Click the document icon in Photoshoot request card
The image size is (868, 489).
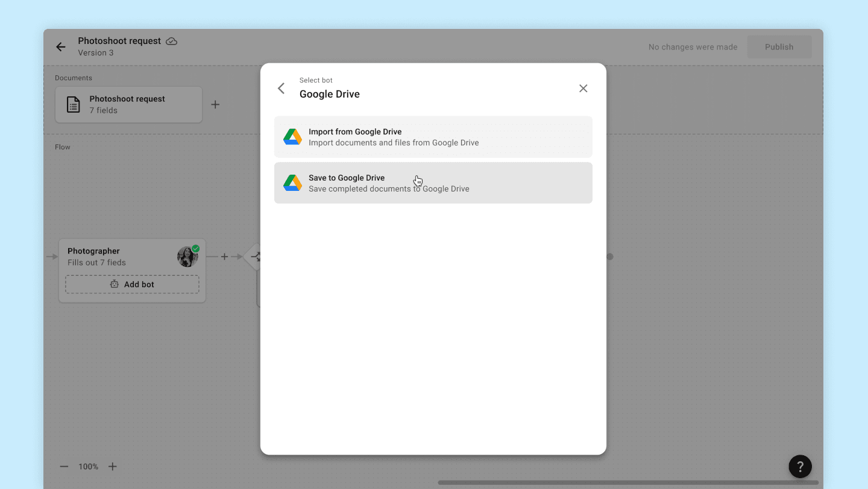tap(73, 105)
